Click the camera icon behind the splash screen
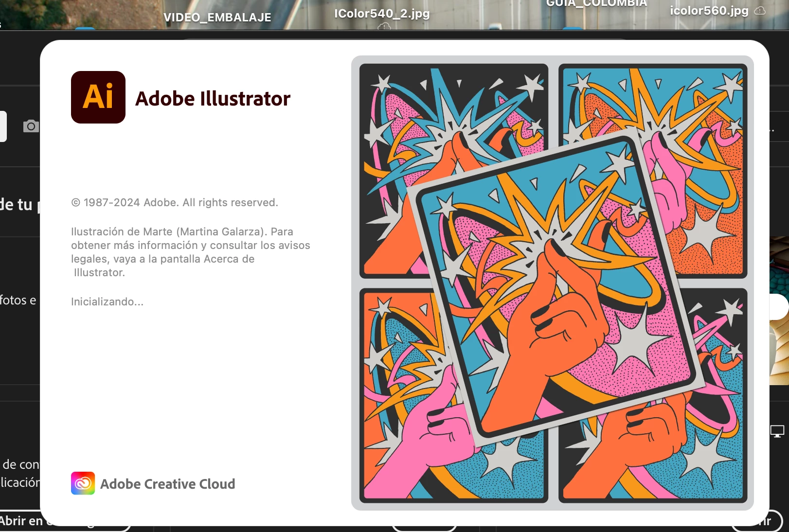 tap(31, 126)
